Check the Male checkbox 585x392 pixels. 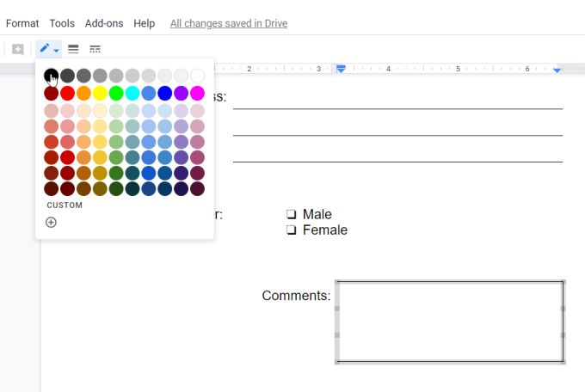coord(291,215)
